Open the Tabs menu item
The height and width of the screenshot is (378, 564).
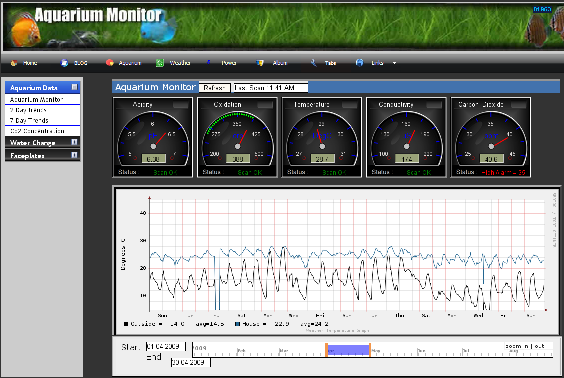[x=330, y=63]
